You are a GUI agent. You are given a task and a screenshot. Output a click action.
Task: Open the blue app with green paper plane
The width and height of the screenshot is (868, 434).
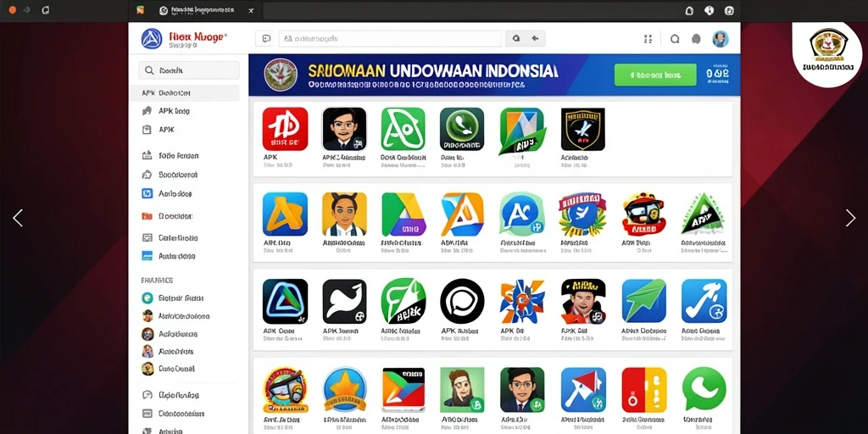pyautogui.click(x=644, y=301)
